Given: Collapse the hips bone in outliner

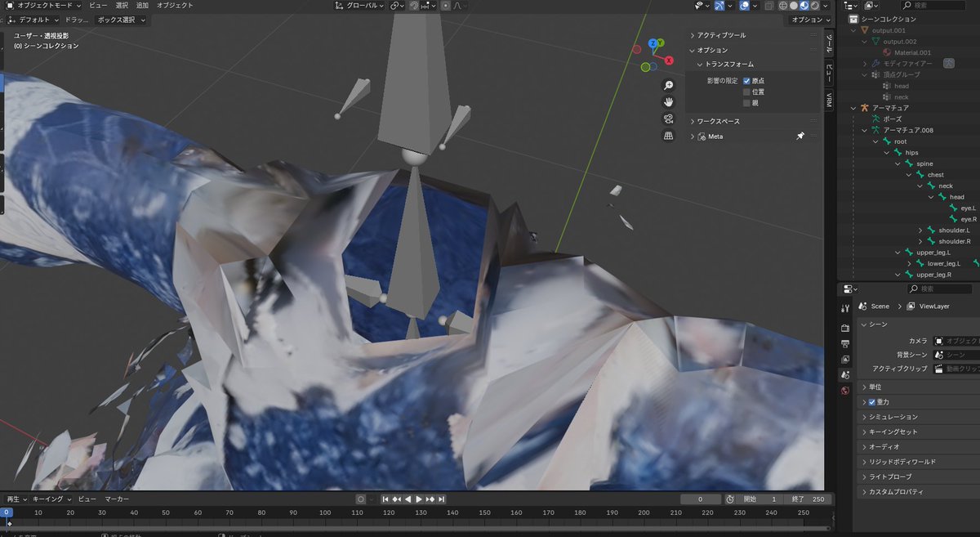Looking at the screenshot, I should click(x=887, y=153).
